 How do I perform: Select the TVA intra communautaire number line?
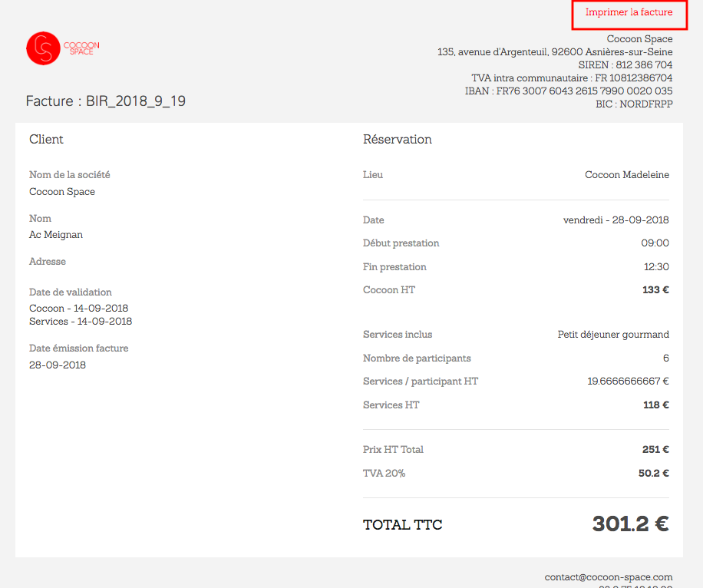[572, 78]
